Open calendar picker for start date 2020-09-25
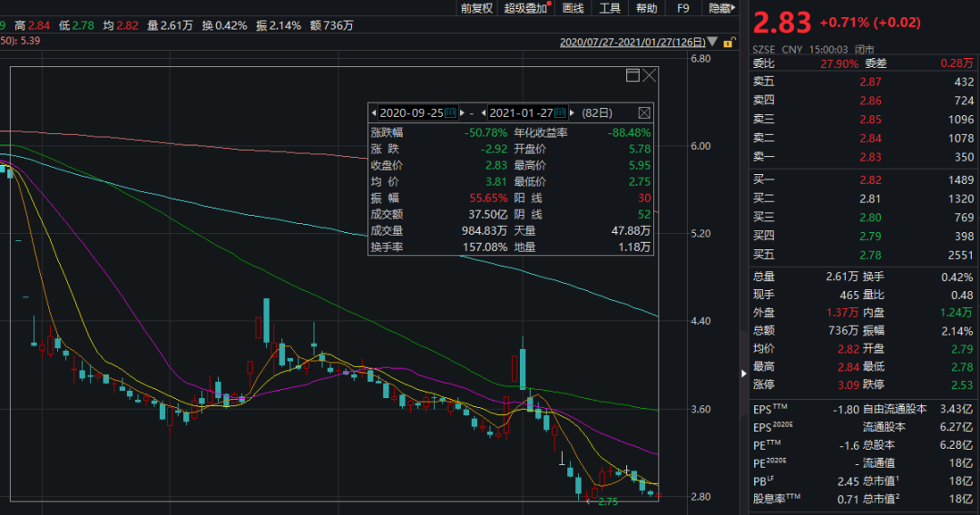The width and height of the screenshot is (980, 515). pos(451,113)
